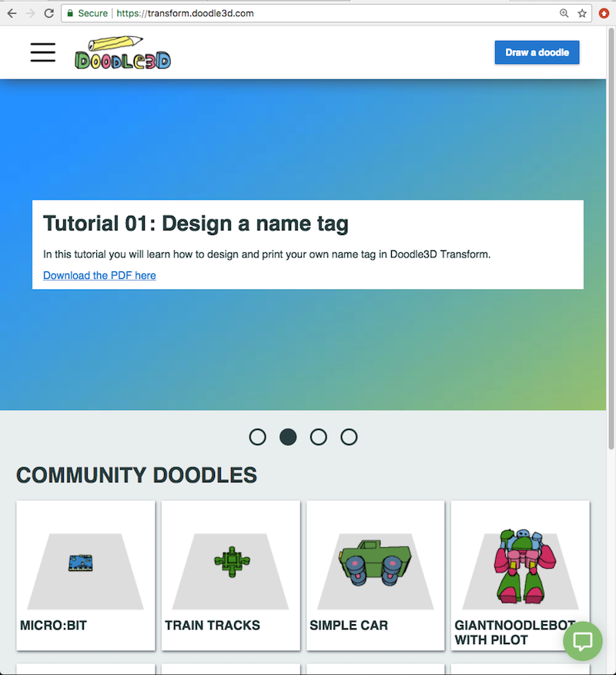Open the MICRO:BIT doodle thumbnail

(85, 571)
